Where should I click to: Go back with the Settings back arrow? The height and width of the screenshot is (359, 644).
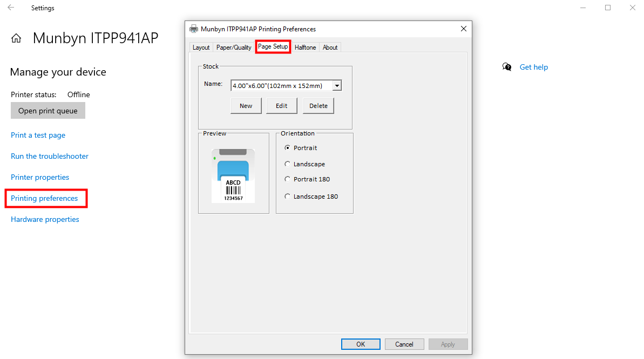click(11, 8)
